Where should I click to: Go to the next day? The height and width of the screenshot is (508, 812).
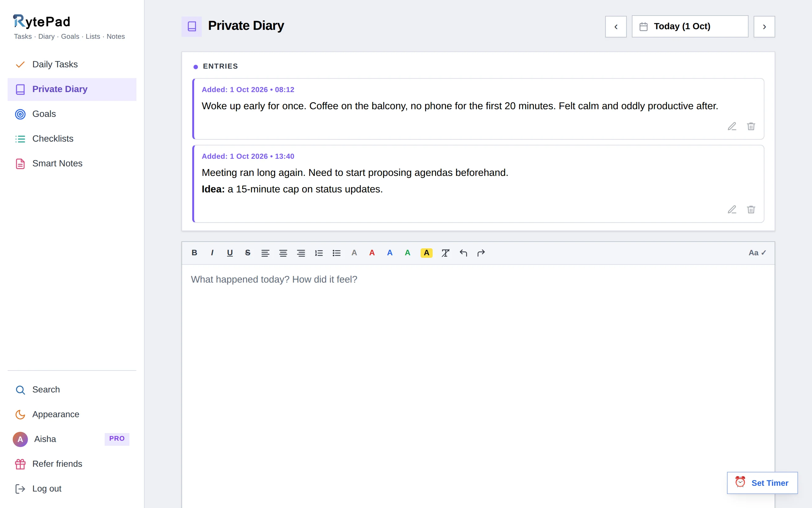pyautogui.click(x=764, y=27)
